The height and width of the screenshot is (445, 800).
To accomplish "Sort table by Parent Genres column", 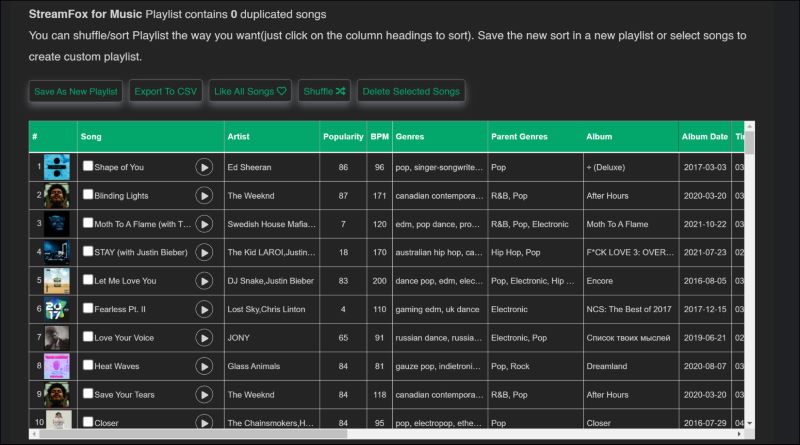I will (x=535, y=137).
